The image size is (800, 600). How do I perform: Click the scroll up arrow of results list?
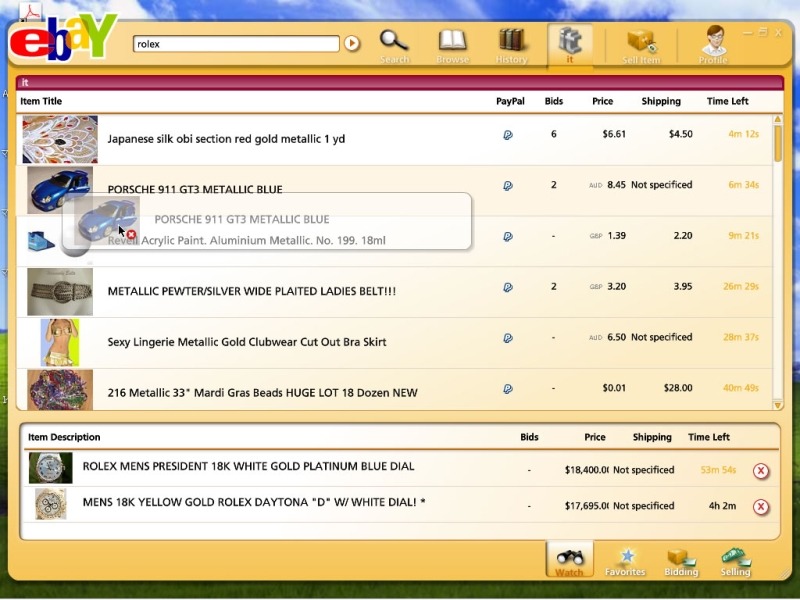(x=778, y=119)
